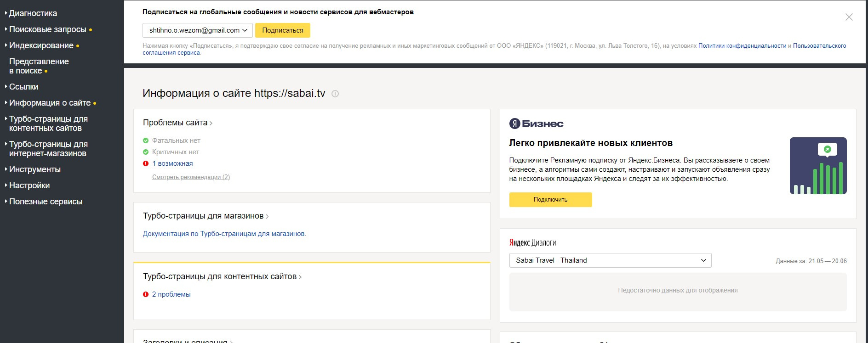Viewport: 868px width, 343px height.
Task: Open Турбо-страницы для контентных сайтов sidebar item
Action: click(x=48, y=124)
